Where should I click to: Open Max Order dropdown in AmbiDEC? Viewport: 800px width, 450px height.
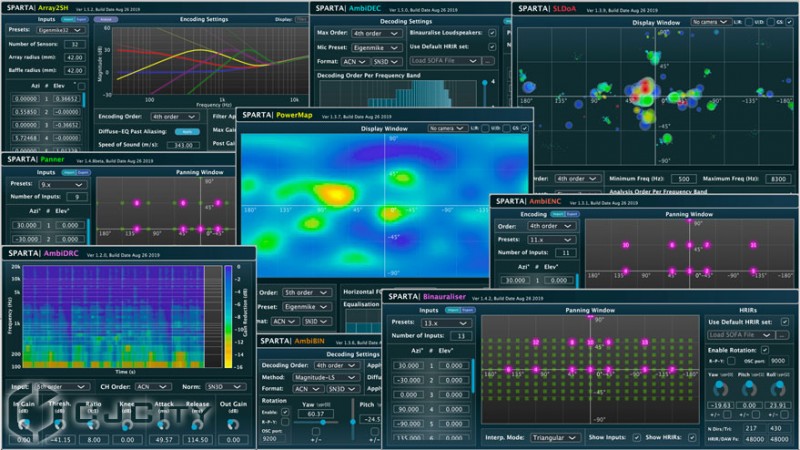[x=377, y=33]
